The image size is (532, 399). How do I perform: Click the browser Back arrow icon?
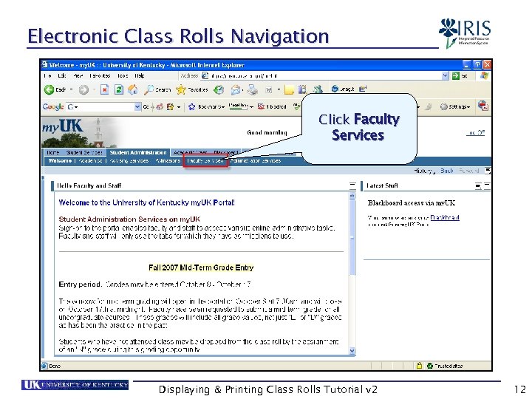[x=50, y=89]
